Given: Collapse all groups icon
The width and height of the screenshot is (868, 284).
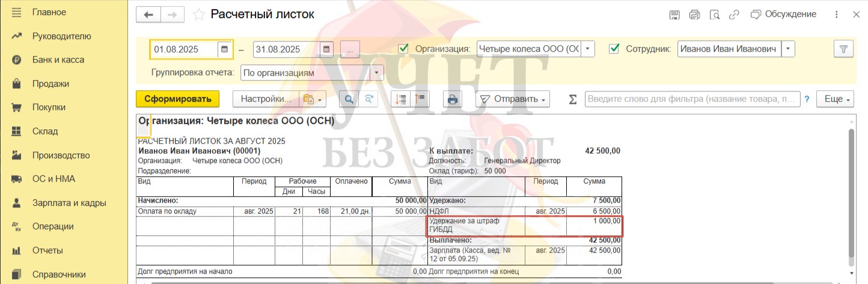Looking at the screenshot, I should pos(420,99).
